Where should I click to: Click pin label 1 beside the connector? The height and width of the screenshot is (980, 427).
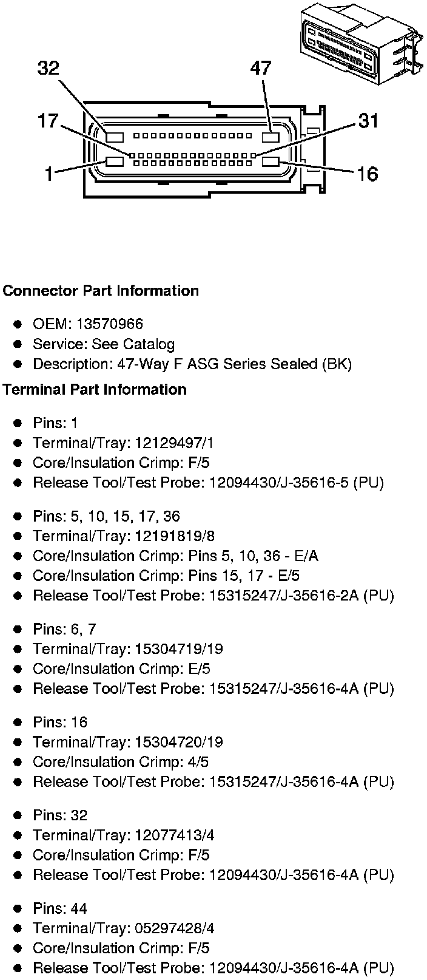pos(49,174)
